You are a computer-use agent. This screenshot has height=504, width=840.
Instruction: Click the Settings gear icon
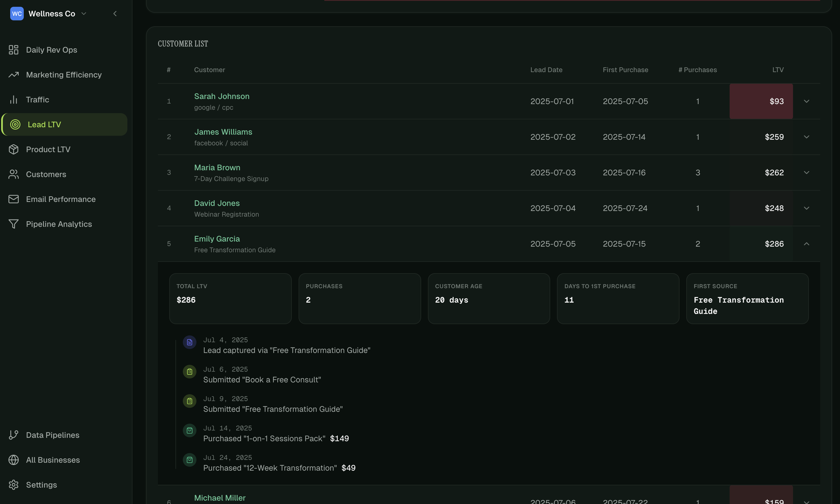(14, 485)
